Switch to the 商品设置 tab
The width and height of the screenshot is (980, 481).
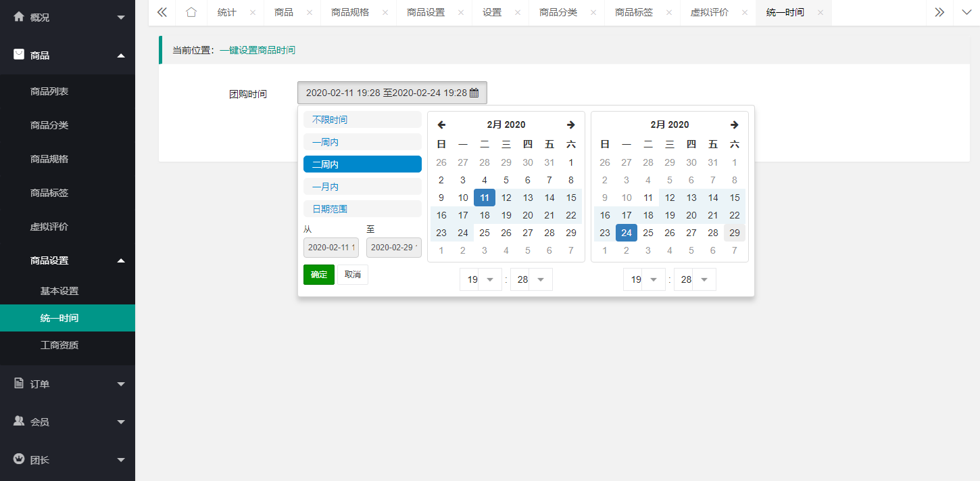coord(426,12)
